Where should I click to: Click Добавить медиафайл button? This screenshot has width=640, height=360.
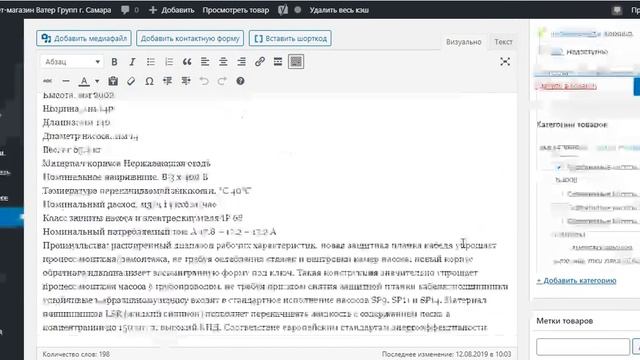[x=84, y=38]
